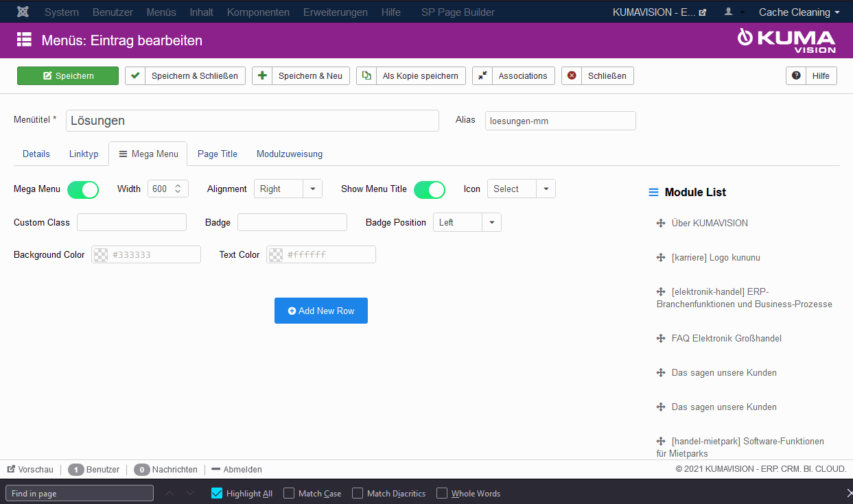The height and width of the screenshot is (504, 853).
Task: Click the Associations arrows icon
Action: tap(482, 75)
